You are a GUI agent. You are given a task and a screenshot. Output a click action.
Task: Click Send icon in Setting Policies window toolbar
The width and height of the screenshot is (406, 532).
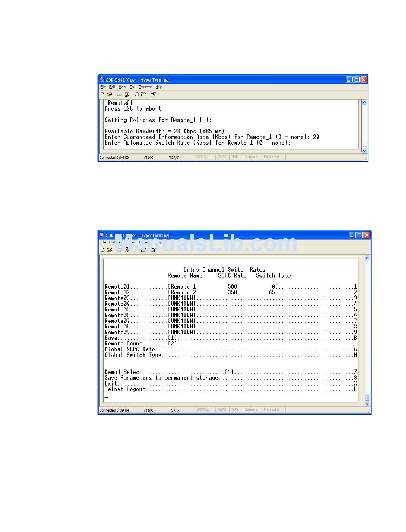tap(136, 94)
